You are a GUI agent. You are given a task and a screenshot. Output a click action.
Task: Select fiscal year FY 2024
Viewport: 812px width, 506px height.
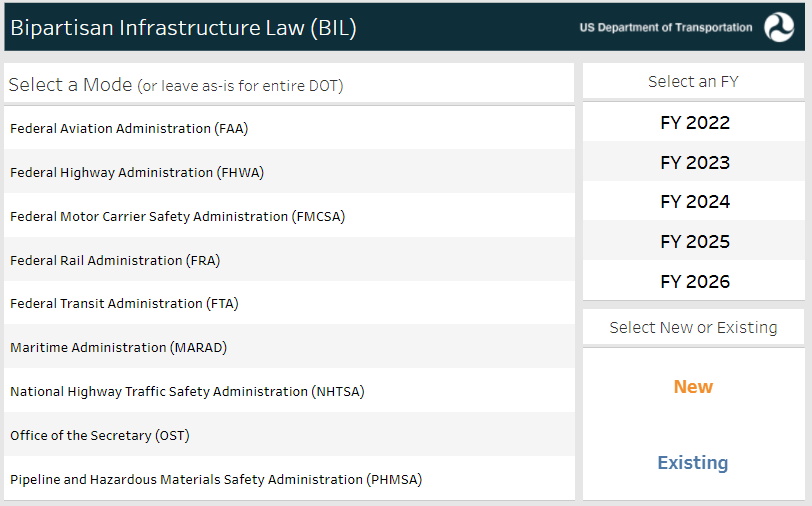[694, 202]
